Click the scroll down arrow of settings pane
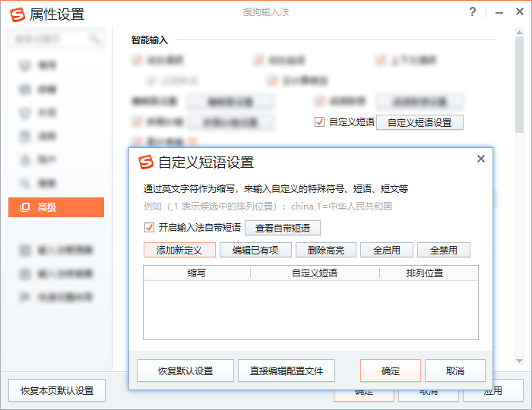The image size is (532, 410). point(519,361)
